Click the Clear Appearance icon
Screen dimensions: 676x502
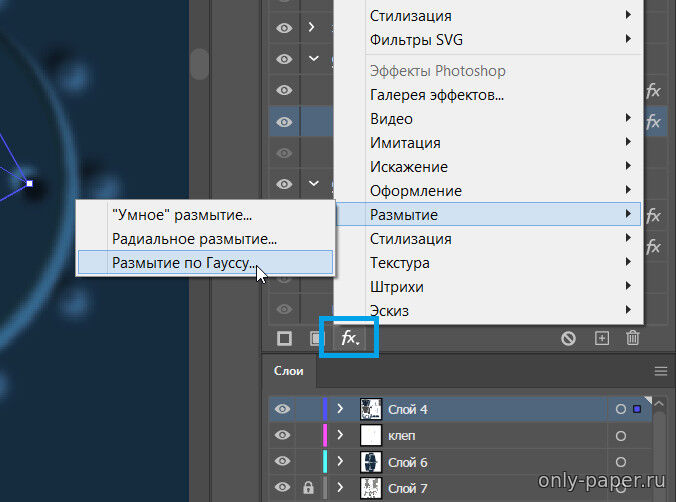(x=568, y=339)
